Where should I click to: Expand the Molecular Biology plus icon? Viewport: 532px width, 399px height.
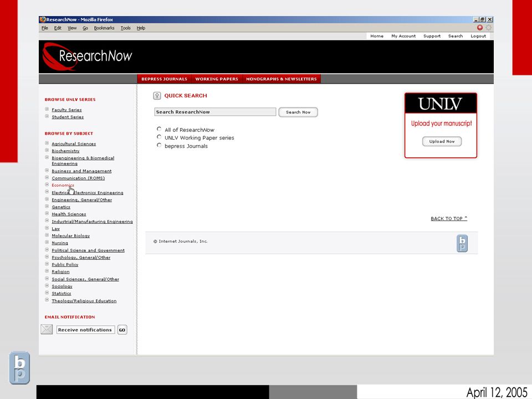tap(47, 235)
